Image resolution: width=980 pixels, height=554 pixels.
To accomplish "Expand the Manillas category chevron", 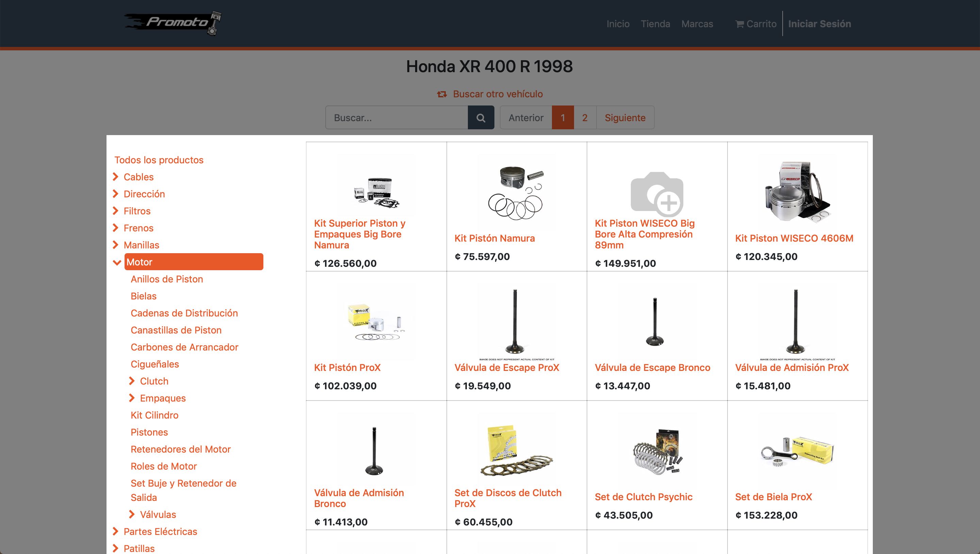I will pyautogui.click(x=116, y=245).
